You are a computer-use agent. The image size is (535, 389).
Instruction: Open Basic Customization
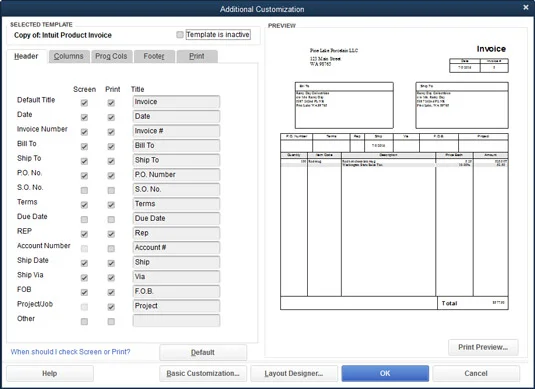(203, 374)
